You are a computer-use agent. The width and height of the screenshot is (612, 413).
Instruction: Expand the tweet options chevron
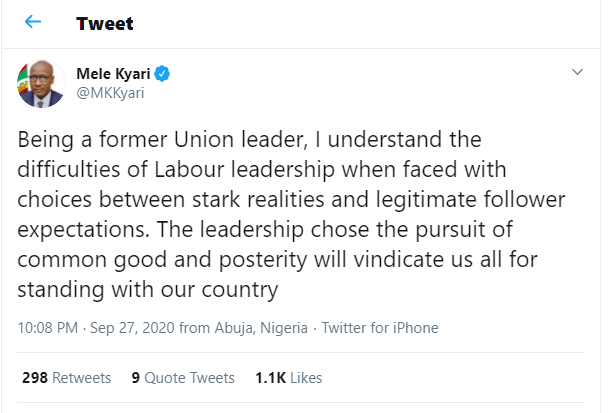[576, 73]
